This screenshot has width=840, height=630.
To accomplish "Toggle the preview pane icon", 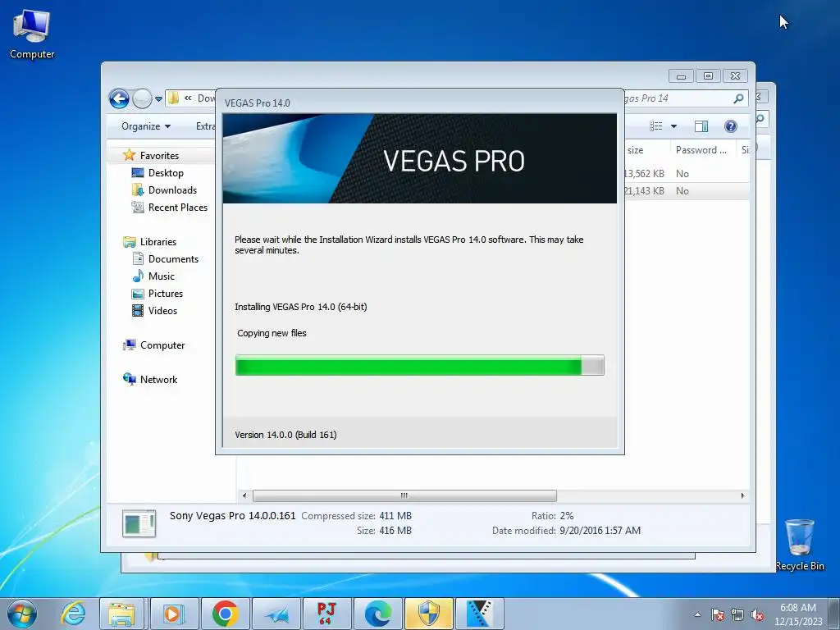I will (x=701, y=126).
